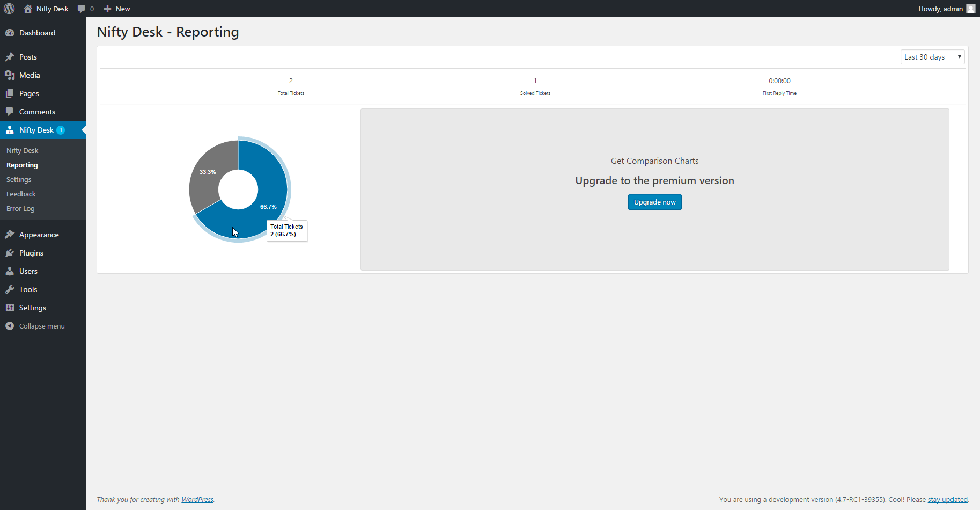Open Tools menu
Screen dimensions: 980x510
click(43, 289)
